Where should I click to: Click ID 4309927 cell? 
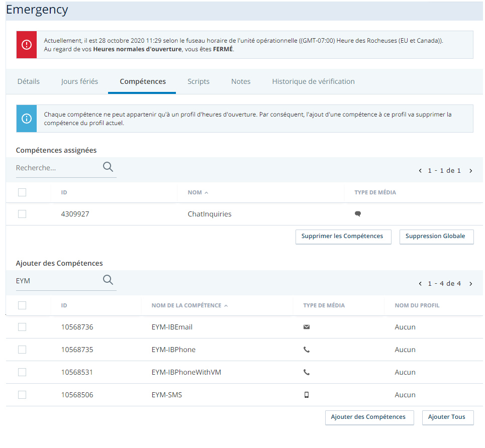click(x=75, y=214)
